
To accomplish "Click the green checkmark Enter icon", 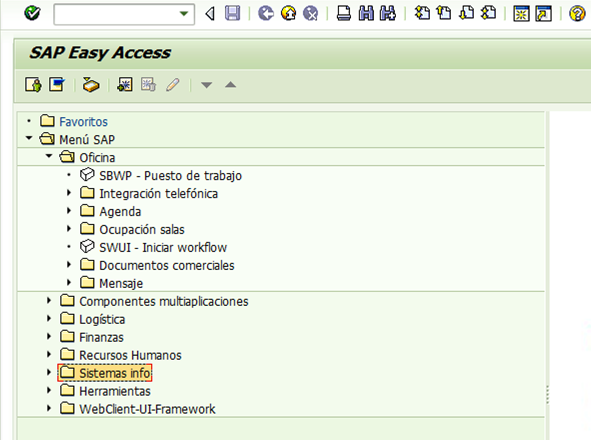I will 32,14.
